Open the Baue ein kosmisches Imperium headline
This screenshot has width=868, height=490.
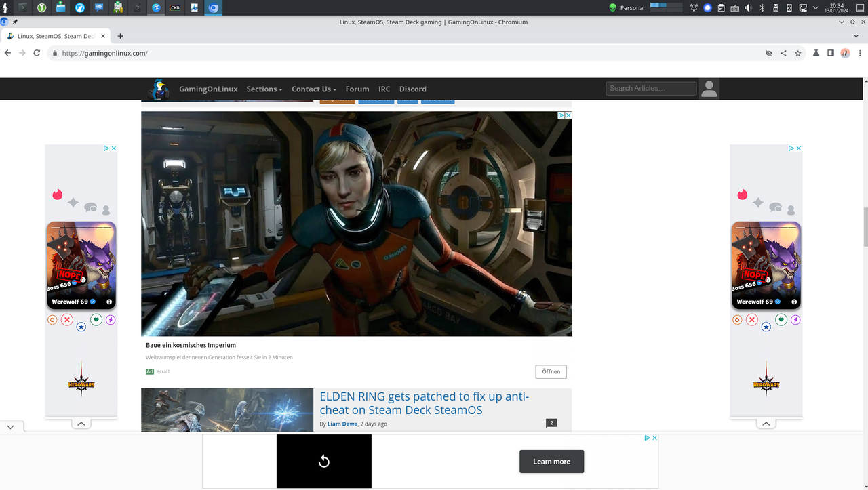tap(191, 345)
